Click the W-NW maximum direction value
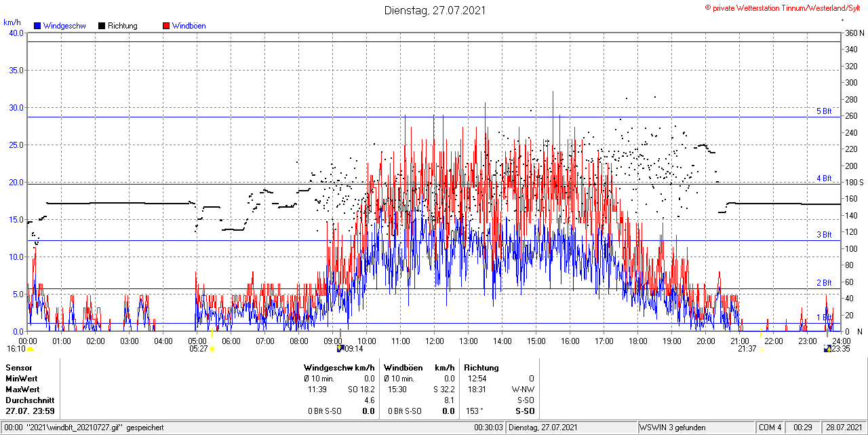The height and width of the screenshot is (435, 868). pos(523,390)
